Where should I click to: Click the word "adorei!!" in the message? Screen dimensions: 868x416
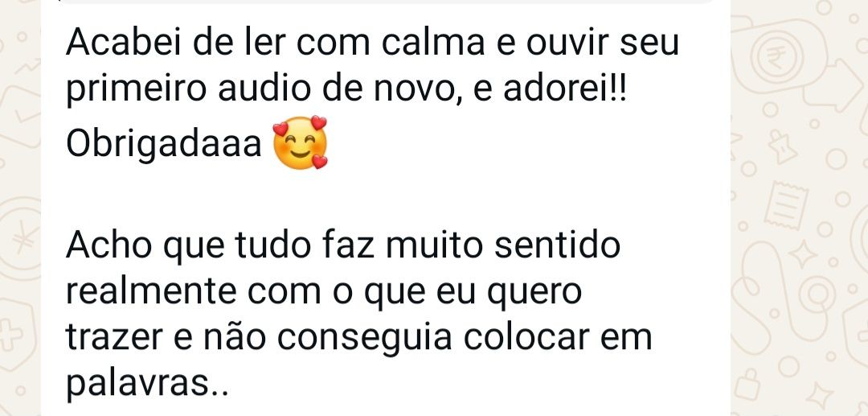coord(565,90)
